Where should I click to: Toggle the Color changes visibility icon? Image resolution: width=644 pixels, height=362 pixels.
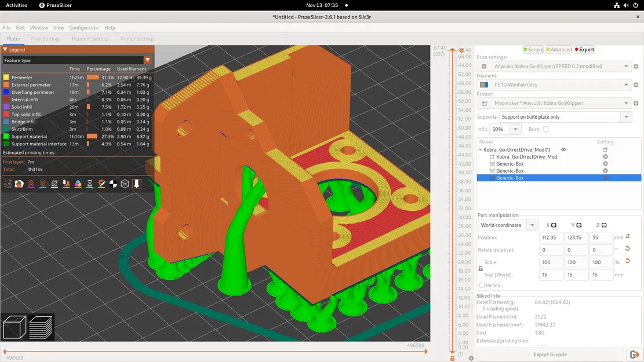(78, 184)
